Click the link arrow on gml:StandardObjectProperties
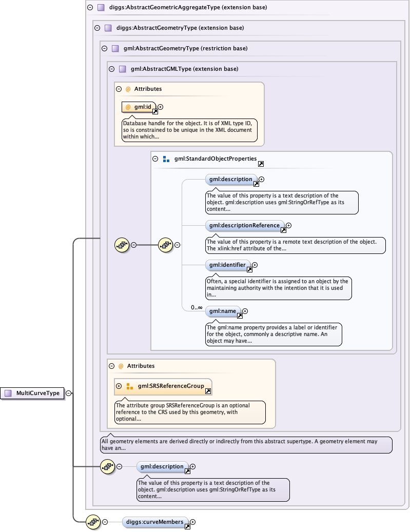This screenshot has width=410, height=532. tap(261, 164)
